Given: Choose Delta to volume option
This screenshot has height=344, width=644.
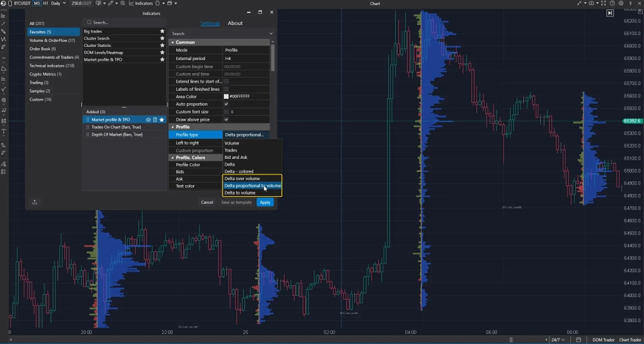Looking at the screenshot, I should [252, 193].
